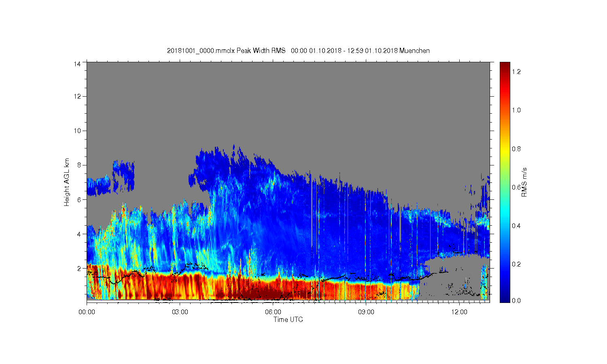Click the height tick label 12
Image resolution: width=607 pixels, height=364 pixels.
(x=77, y=96)
